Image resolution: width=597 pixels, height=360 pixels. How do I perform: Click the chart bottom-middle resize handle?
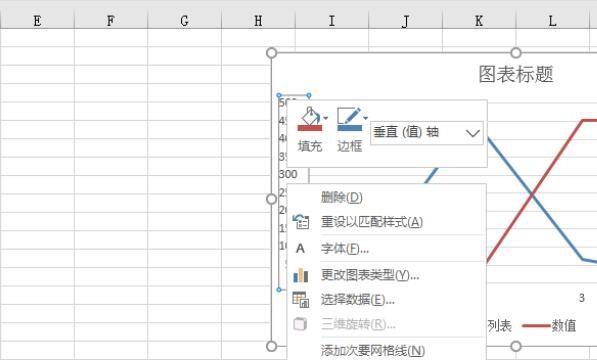click(516, 346)
